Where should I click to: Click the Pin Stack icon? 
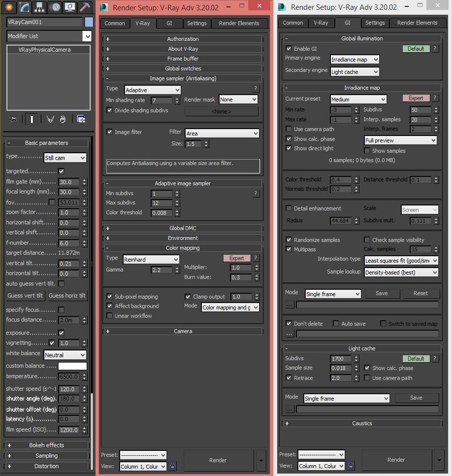(13, 119)
